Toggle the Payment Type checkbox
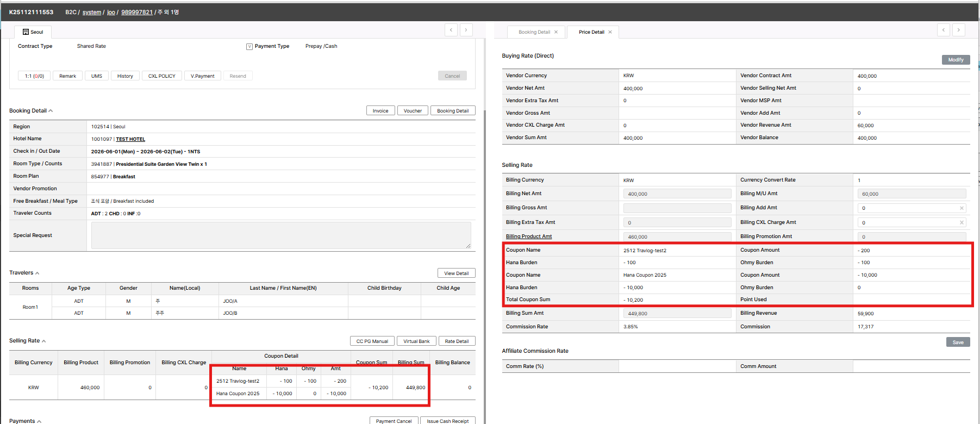 249,47
